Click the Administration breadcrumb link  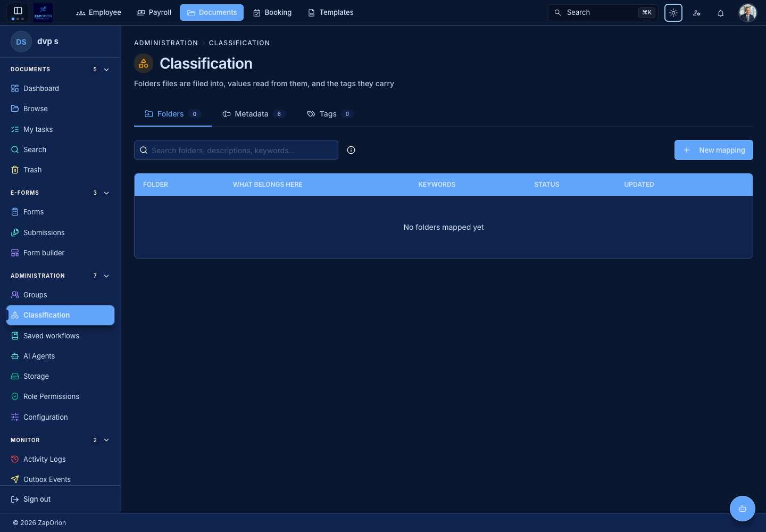(x=166, y=43)
